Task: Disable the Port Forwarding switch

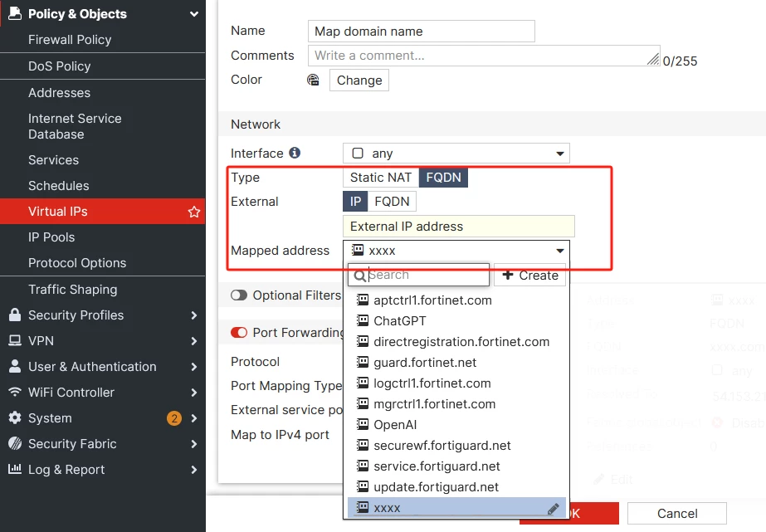Action: coord(239,332)
